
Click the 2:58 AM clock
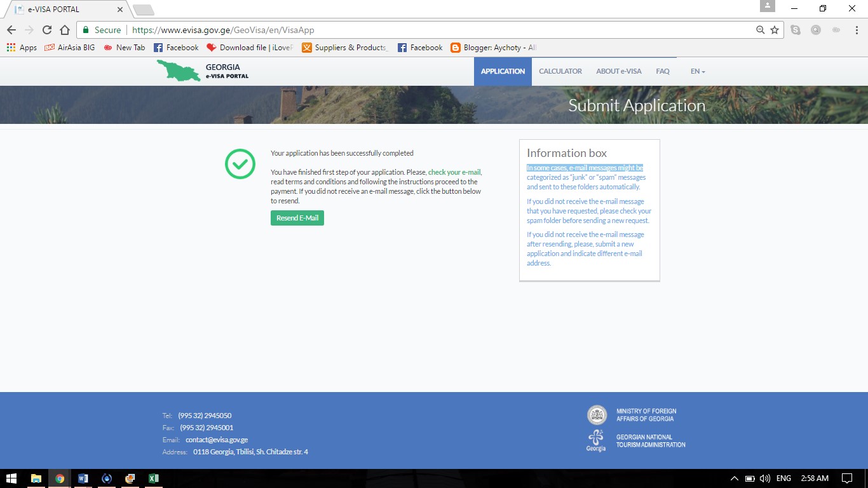[x=815, y=478]
